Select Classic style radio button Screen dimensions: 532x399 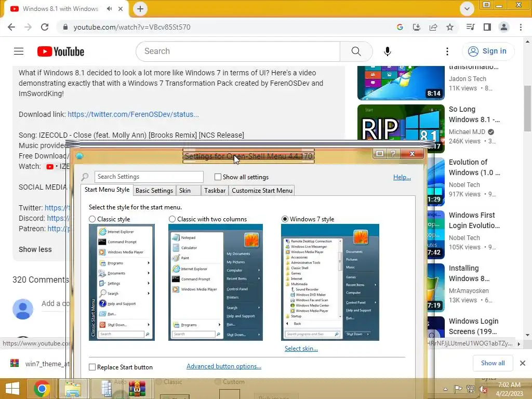point(92,219)
